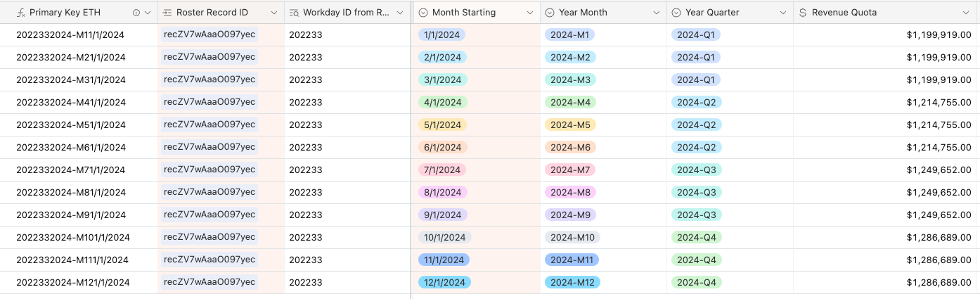Image resolution: width=980 pixels, height=299 pixels.
Task: Click the currency icon beside Revenue Quota
Action: [x=803, y=13]
